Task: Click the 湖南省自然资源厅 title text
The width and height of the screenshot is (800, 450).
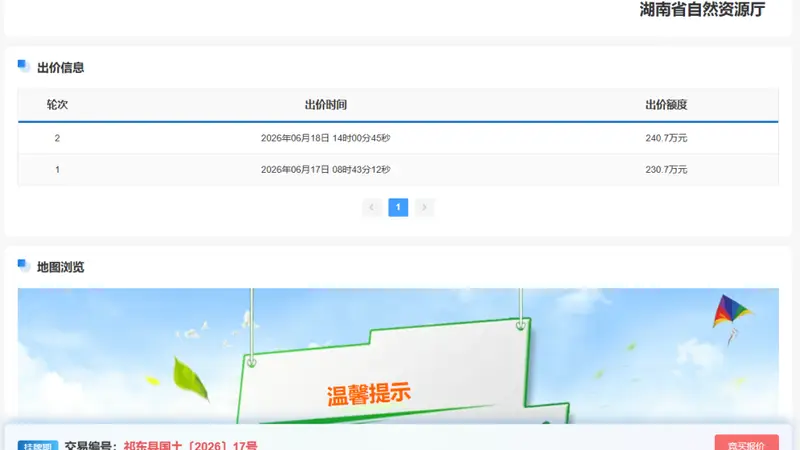Action: tap(702, 9)
